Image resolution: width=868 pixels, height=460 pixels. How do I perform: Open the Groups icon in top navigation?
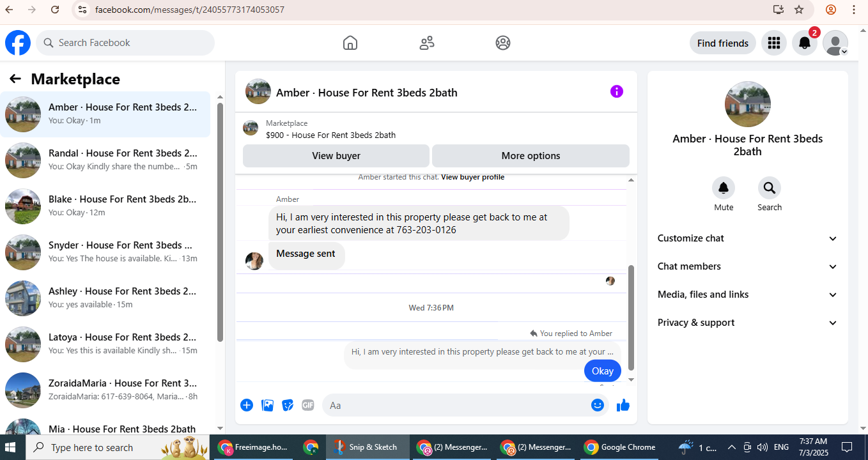click(x=503, y=43)
